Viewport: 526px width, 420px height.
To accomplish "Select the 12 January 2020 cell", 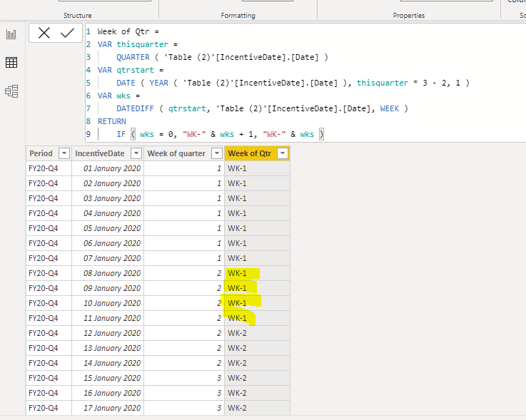I will (108, 333).
